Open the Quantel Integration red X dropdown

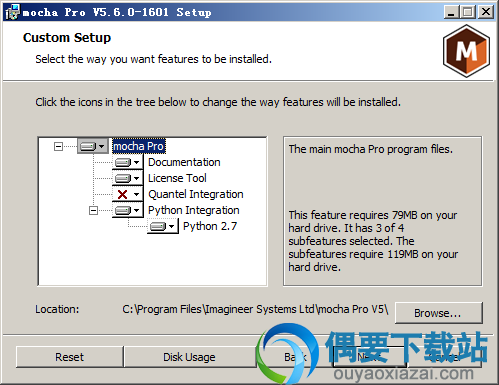[x=127, y=194]
